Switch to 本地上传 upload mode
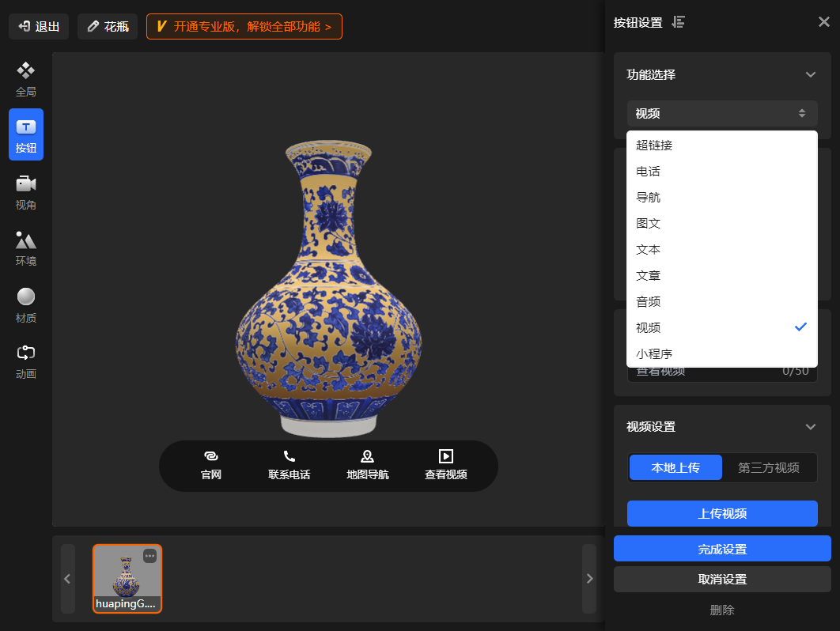 point(675,467)
